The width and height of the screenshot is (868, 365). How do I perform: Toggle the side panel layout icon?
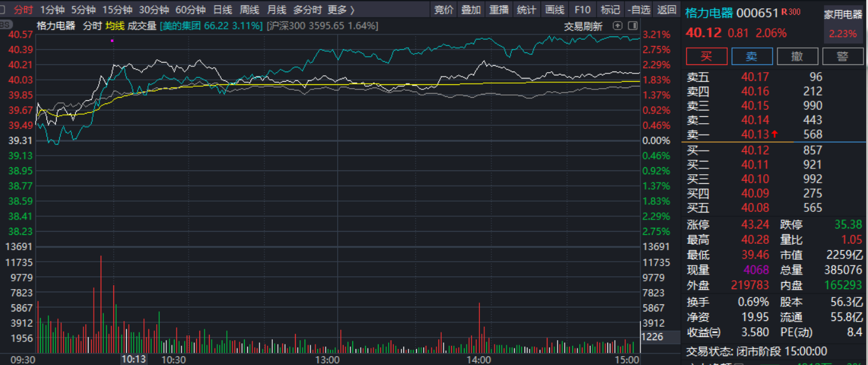[x=632, y=26]
